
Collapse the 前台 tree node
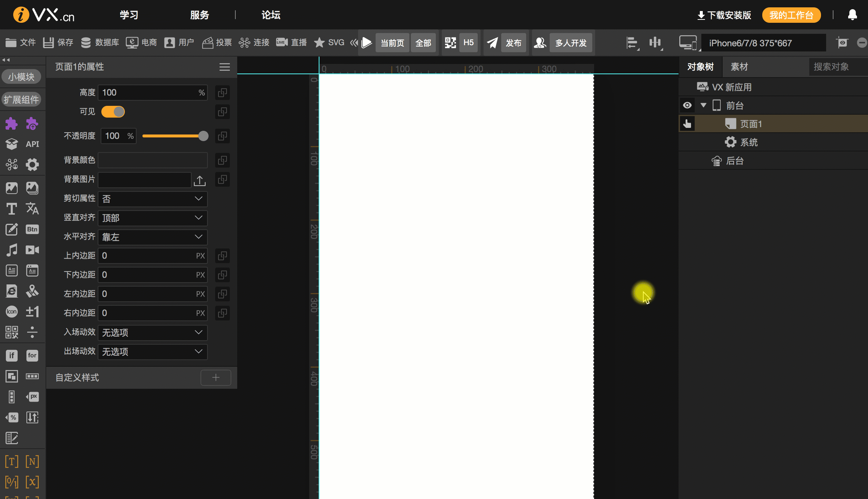tap(703, 105)
